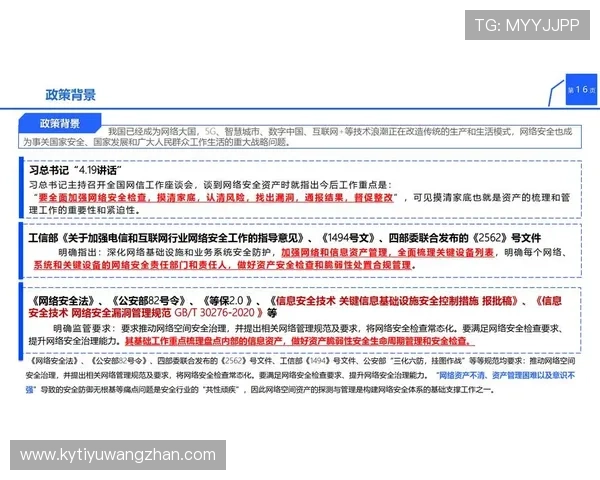Click the 明确监管要求 text in third box
The image size is (600, 480).
pos(81,328)
